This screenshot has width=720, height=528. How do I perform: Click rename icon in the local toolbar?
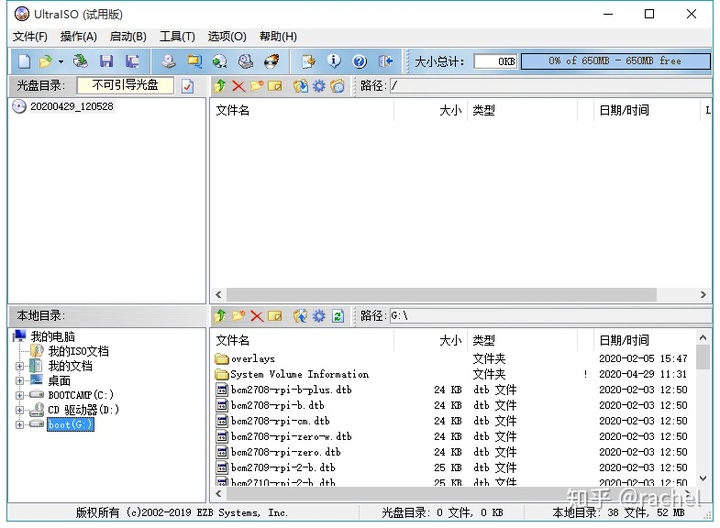[275, 316]
